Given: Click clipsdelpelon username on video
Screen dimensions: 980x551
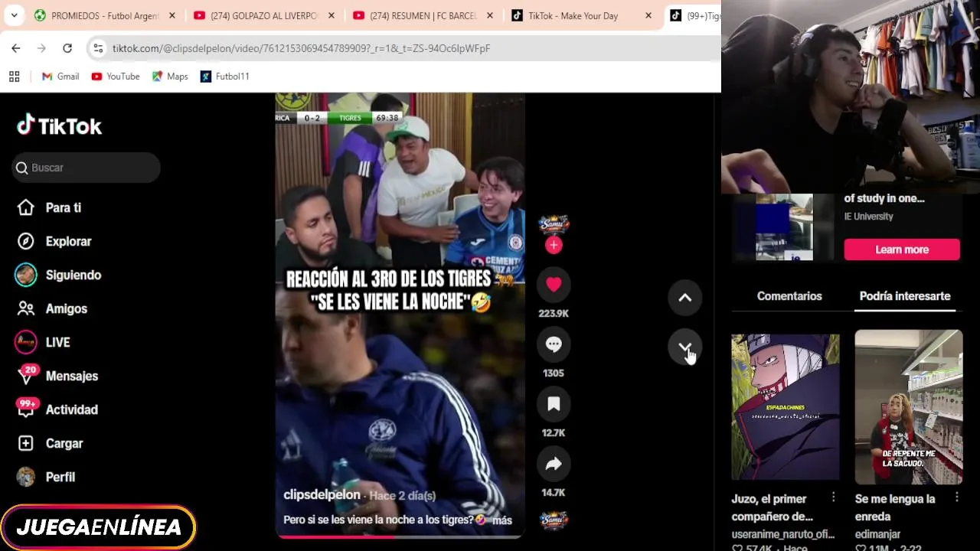Looking at the screenshot, I should (x=322, y=495).
